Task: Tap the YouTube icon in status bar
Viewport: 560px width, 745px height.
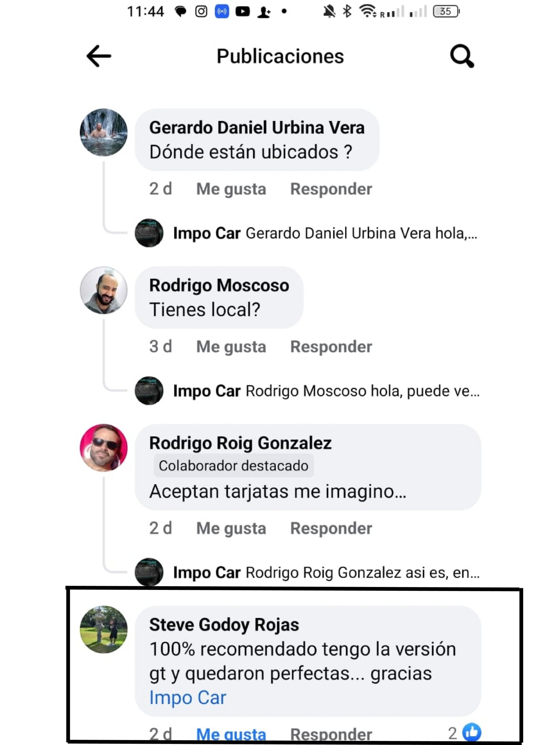Action: pos(243,11)
